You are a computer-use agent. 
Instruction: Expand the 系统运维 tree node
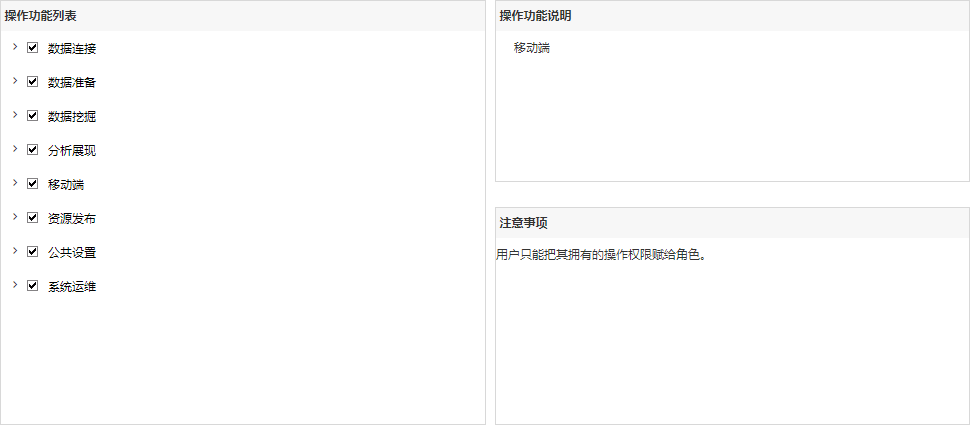[15, 285]
